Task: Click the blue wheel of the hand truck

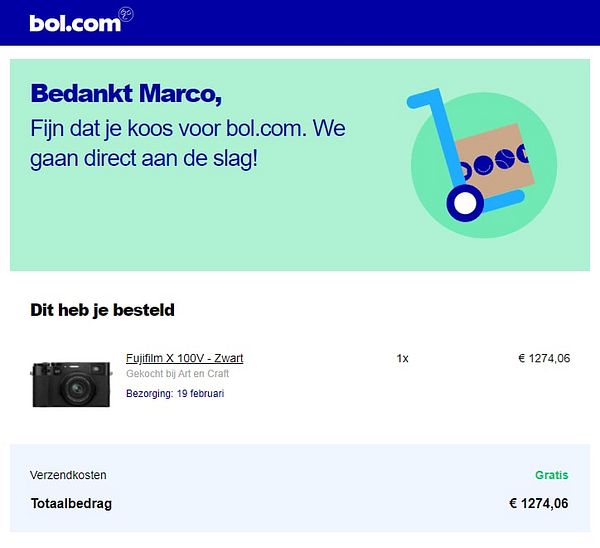Action: pos(463,203)
